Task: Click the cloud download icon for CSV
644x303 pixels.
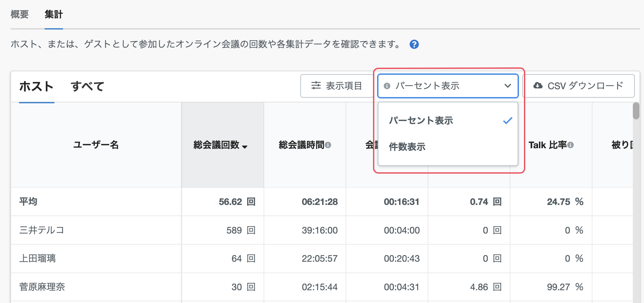Action: click(x=538, y=85)
